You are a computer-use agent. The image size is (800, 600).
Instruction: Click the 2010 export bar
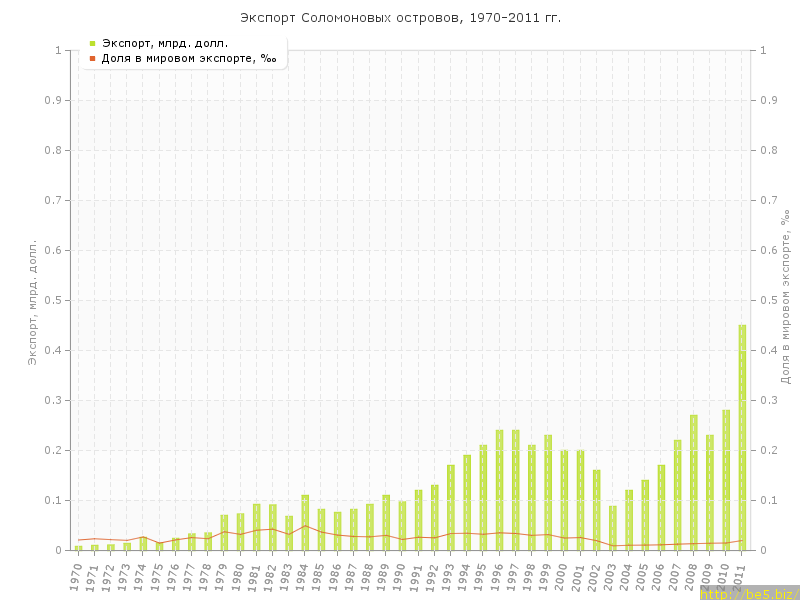tap(726, 480)
